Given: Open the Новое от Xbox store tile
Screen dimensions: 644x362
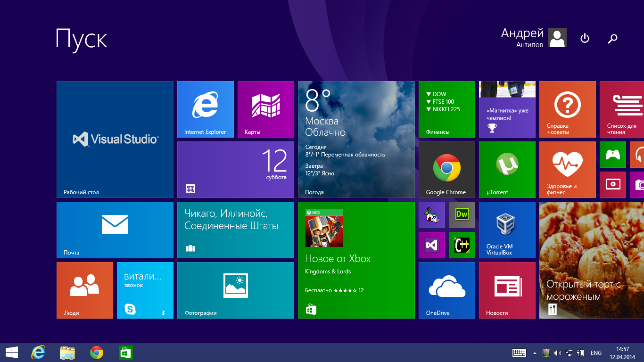Looking at the screenshot, I should [356, 260].
